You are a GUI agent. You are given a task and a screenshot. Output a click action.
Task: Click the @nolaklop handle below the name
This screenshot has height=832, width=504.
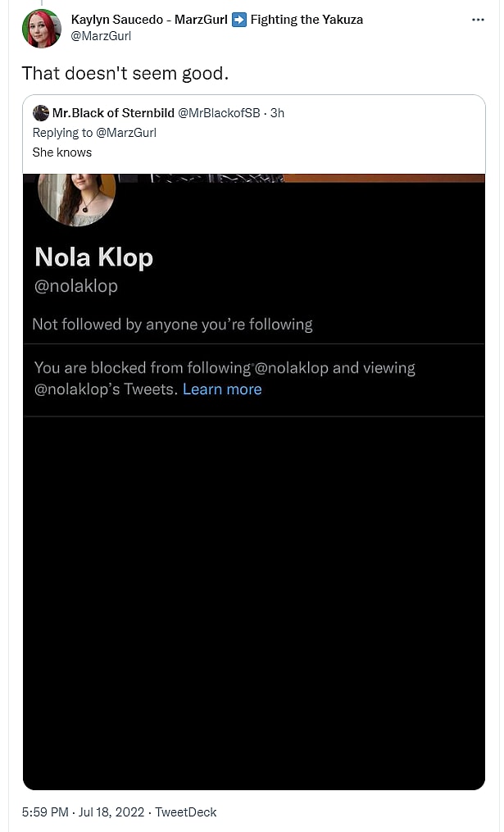pos(76,286)
